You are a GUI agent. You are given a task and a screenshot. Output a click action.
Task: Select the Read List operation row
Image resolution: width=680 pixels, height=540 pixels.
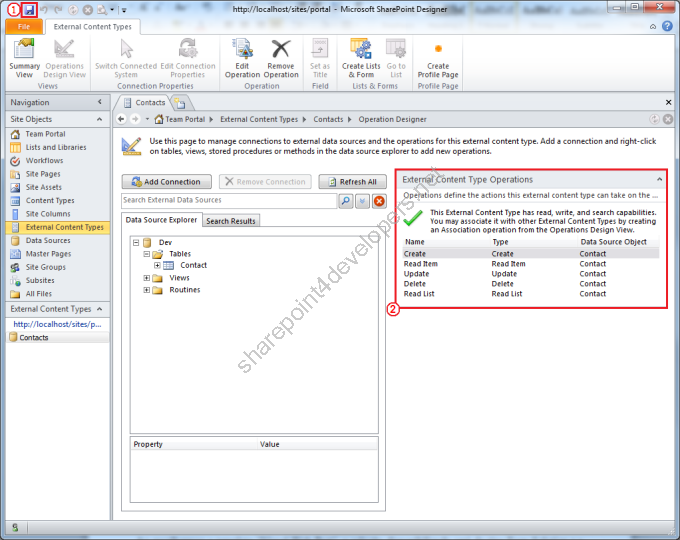point(531,294)
